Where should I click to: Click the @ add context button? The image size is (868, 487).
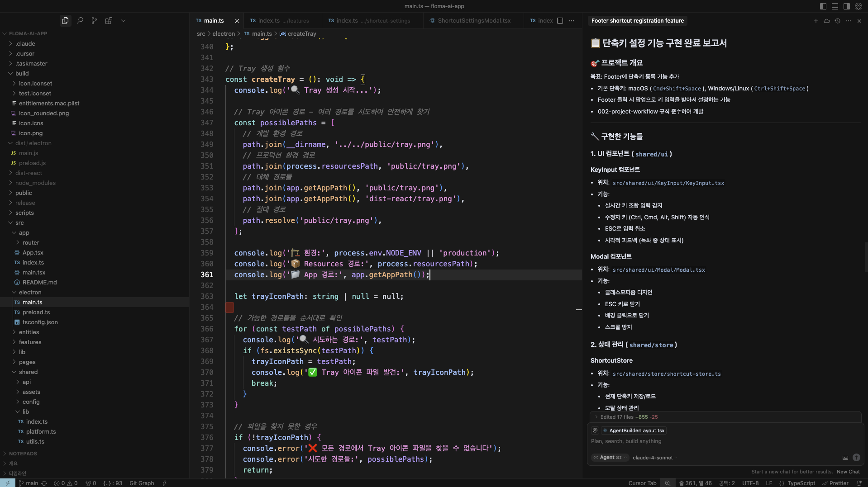(595, 430)
